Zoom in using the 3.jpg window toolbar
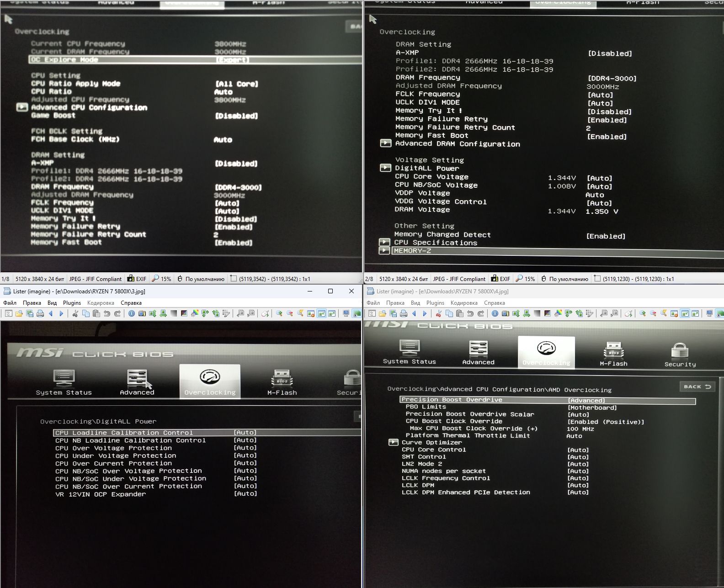Viewport: 724px width, 588px height. [x=279, y=313]
